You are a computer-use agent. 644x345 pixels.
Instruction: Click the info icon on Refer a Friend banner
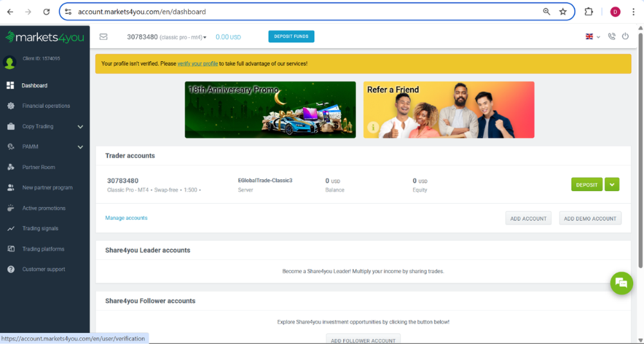(372, 128)
